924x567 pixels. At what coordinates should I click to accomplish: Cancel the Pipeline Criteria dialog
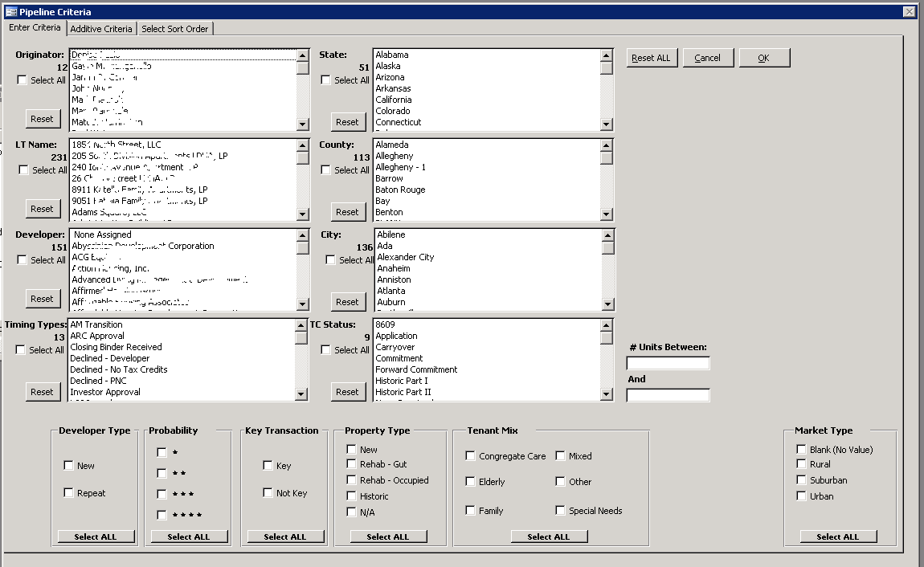pos(707,58)
